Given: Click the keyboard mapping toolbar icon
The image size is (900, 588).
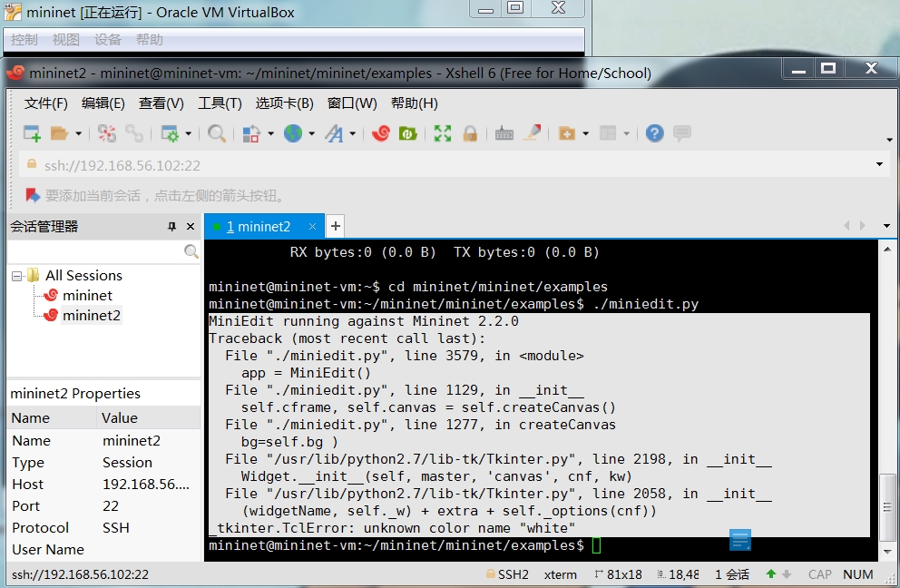Looking at the screenshot, I should [504, 133].
